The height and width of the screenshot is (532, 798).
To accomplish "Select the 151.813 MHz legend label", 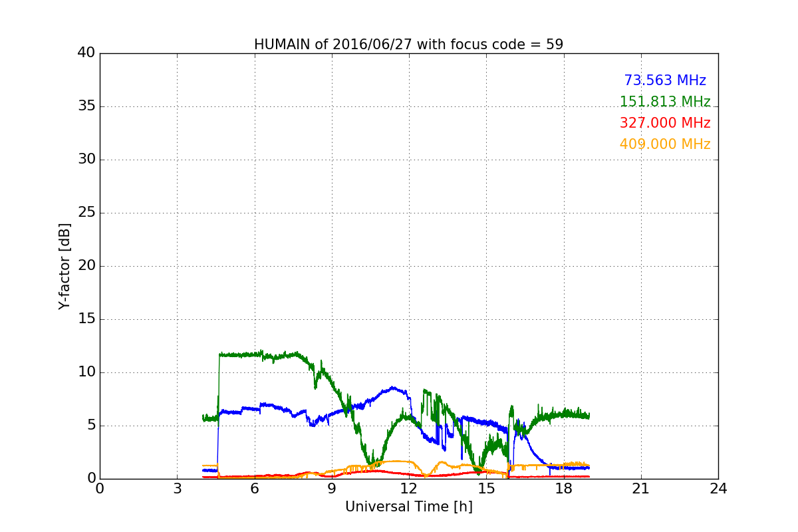I will (x=665, y=102).
